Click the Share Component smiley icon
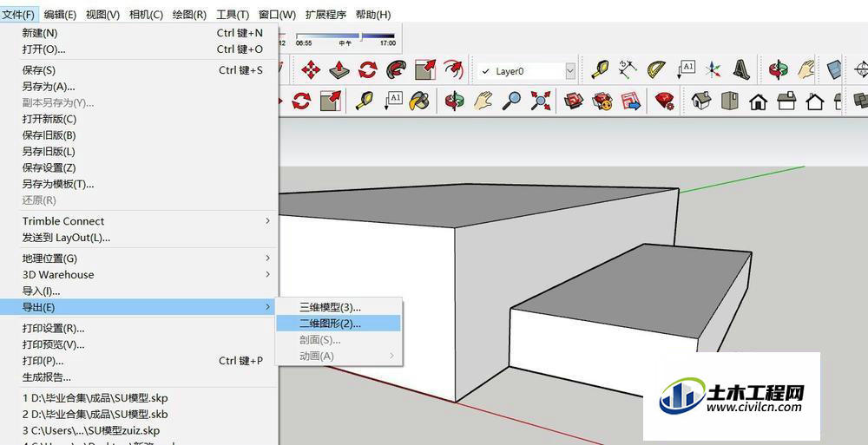 point(602,101)
